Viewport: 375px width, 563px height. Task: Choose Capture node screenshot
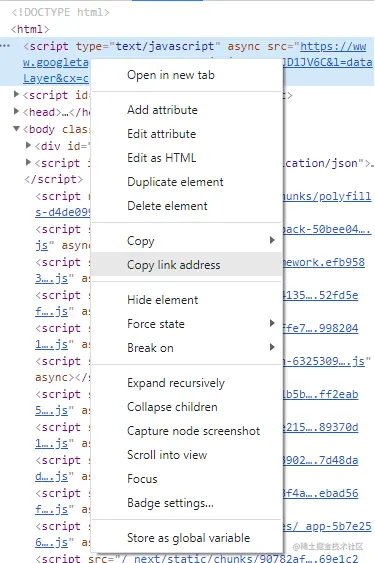[x=186, y=431]
